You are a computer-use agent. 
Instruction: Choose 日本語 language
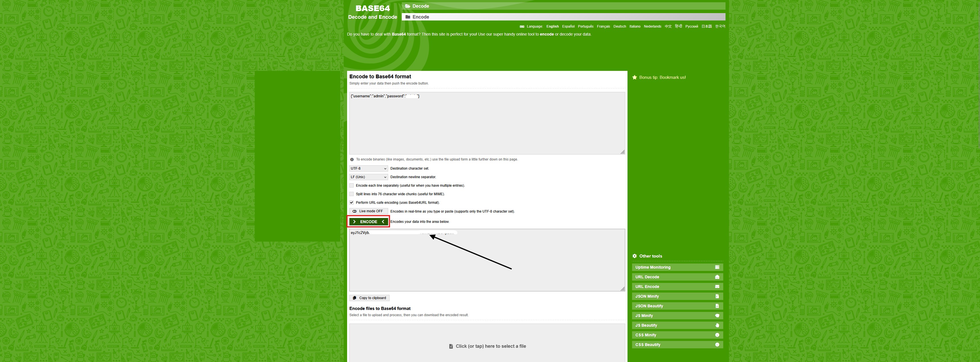pyautogui.click(x=706, y=26)
